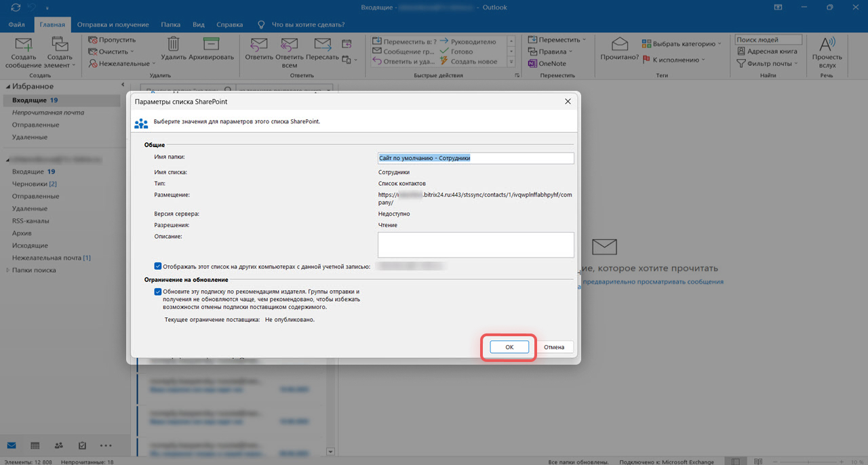Expand the Папки поиска tree node
Image resolution: width=868 pixels, height=465 pixels.
[7, 270]
